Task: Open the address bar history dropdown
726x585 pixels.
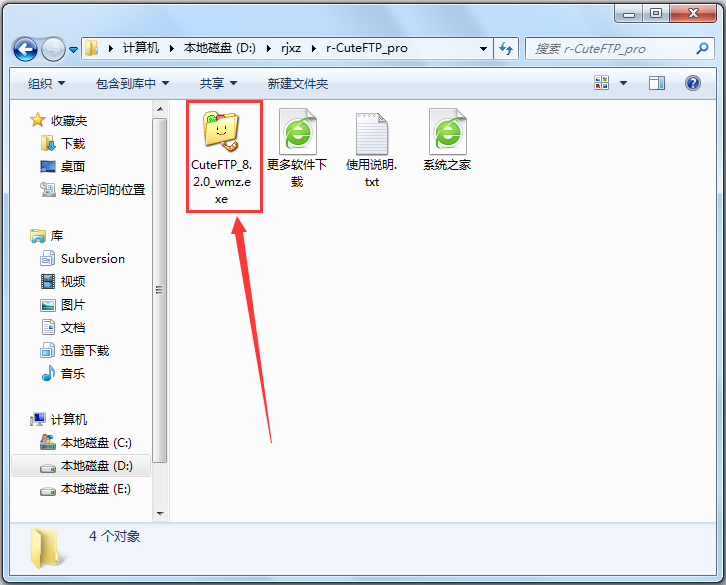Action: (483, 49)
